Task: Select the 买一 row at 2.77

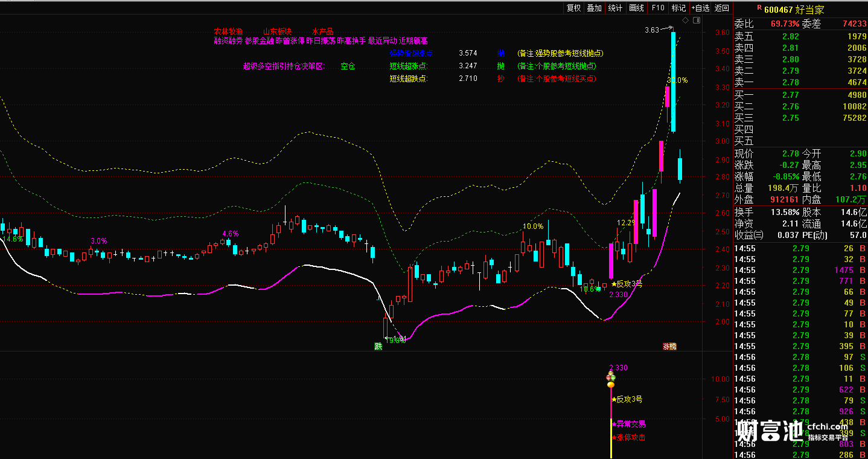Action: [x=800, y=95]
